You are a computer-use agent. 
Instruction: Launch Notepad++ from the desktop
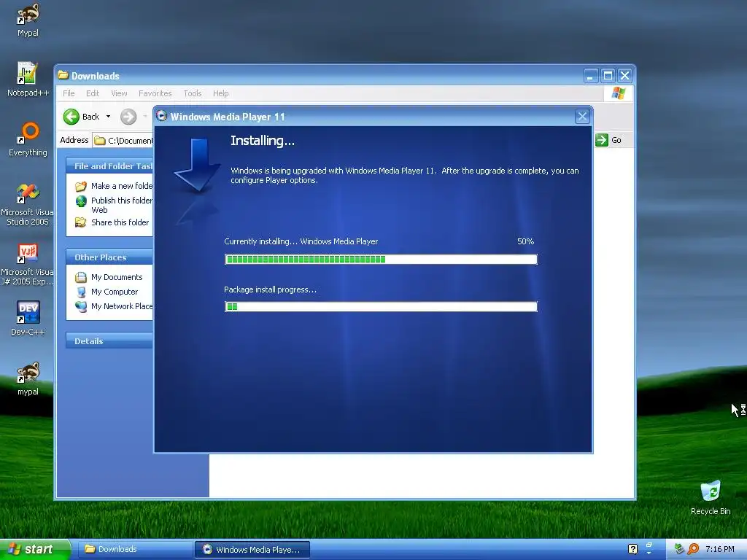pyautogui.click(x=28, y=79)
